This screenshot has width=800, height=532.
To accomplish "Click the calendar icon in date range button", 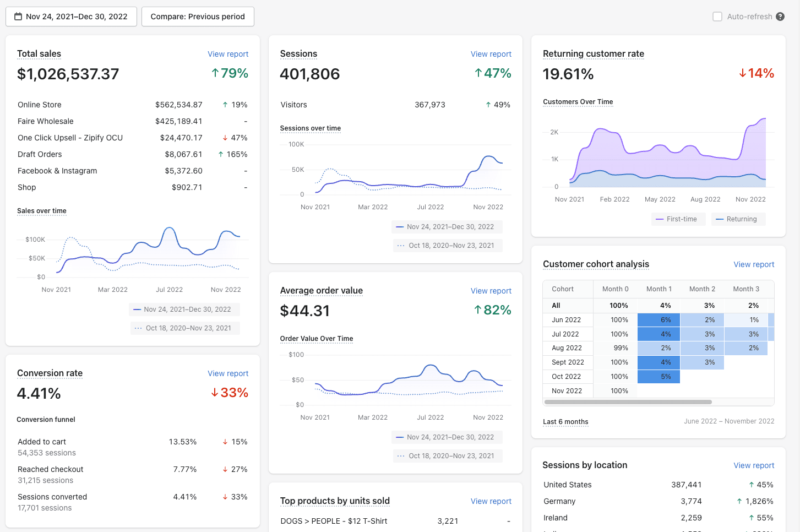I will coord(18,17).
